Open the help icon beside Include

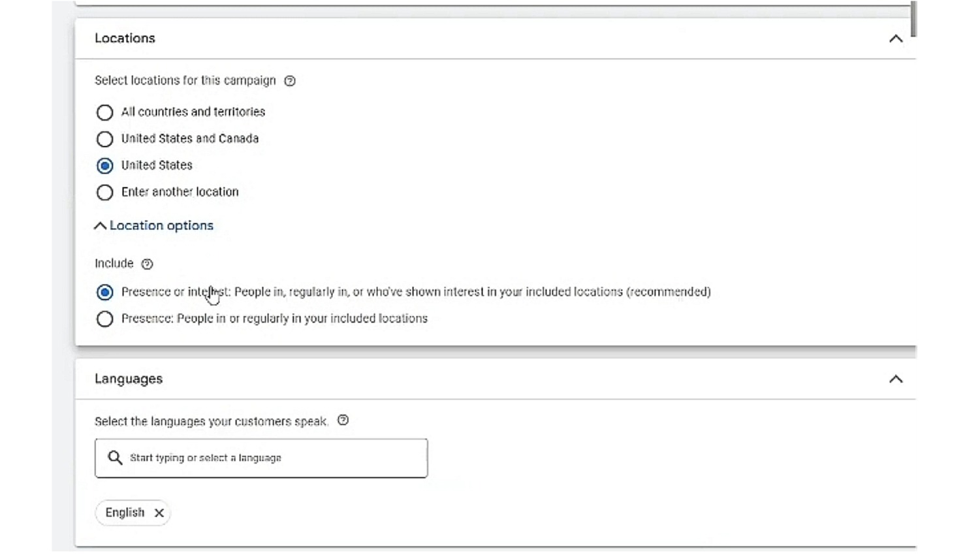point(147,264)
